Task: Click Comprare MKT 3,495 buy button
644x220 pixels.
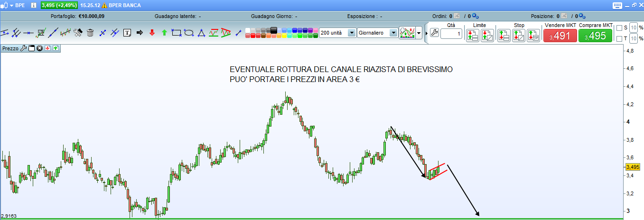Action: tap(595, 36)
